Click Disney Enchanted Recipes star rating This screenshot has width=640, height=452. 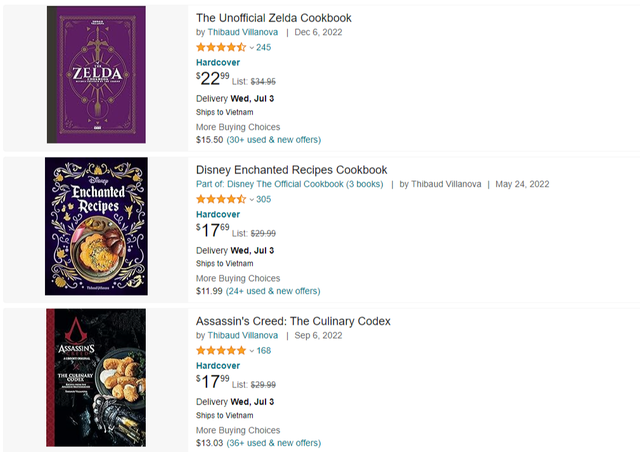pos(220,199)
